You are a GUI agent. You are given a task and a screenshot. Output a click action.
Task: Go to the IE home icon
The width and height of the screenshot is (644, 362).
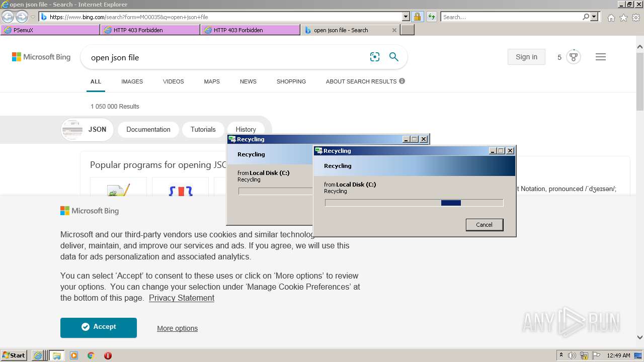click(x=611, y=18)
